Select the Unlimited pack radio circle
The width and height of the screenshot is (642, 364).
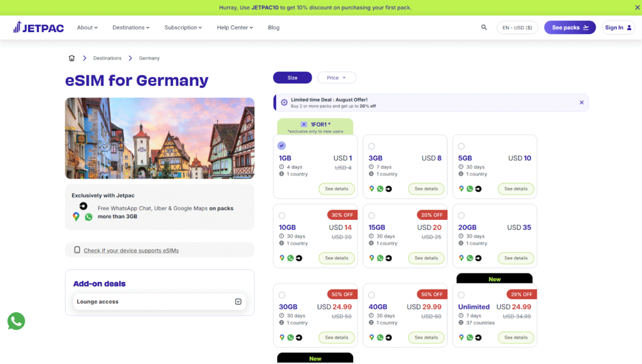pyautogui.click(x=461, y=294)
